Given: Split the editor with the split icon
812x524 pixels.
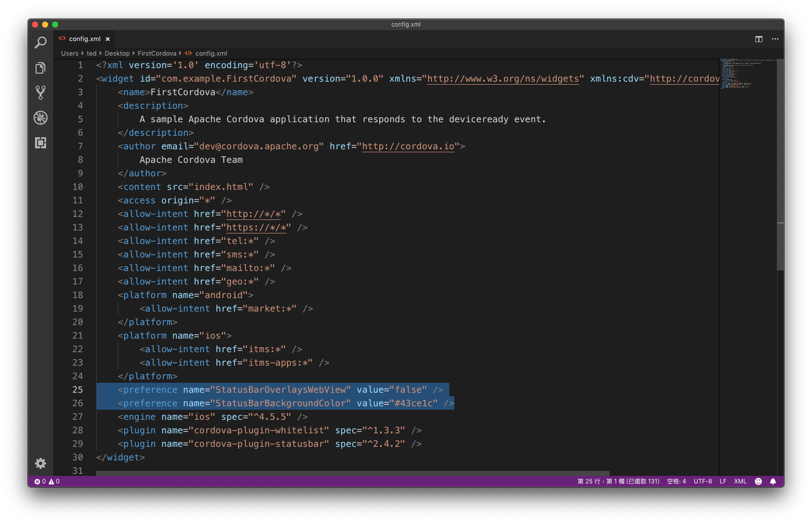Looking at the screenshot, I should [757, 39].
